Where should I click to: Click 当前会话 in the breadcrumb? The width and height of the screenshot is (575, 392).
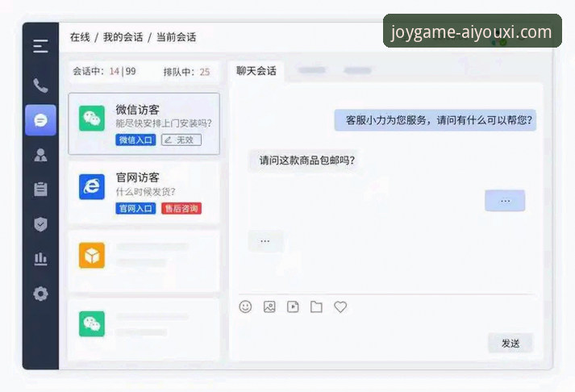177,37
